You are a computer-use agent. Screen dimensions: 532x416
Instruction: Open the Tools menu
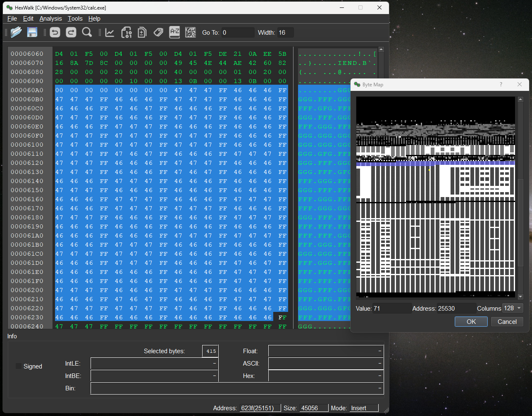pyautogui.click(x=75, y=19)
